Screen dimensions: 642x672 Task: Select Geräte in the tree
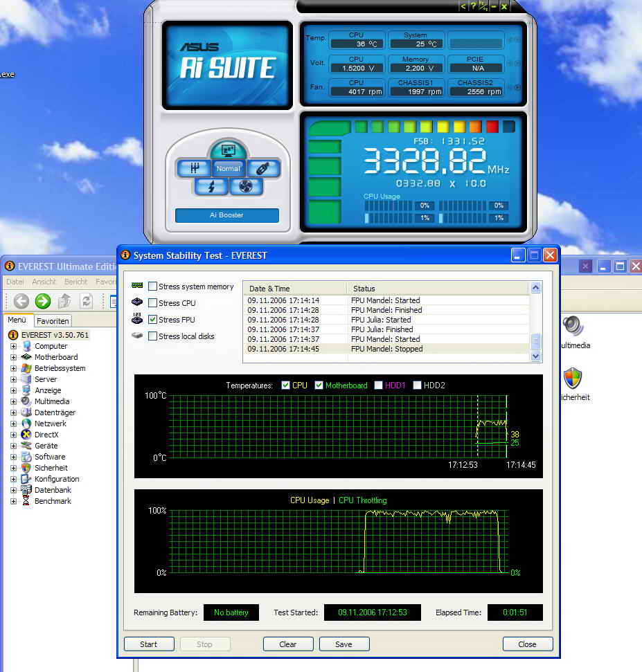[x=46, y=446]
